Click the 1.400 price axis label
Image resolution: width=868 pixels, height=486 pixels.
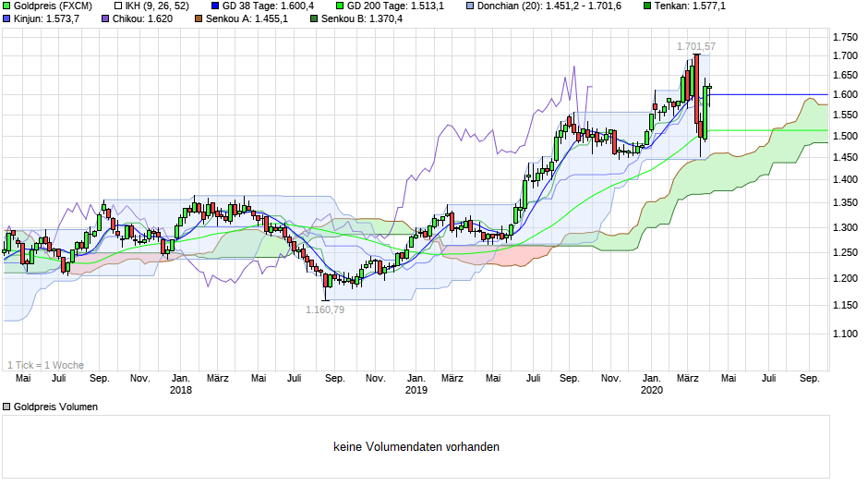[845, 179]
